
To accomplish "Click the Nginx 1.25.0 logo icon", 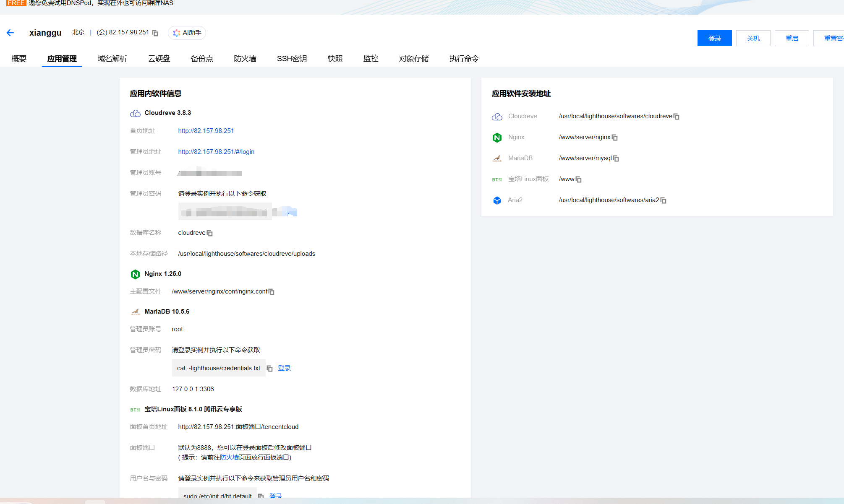I will tap(135, 274).
